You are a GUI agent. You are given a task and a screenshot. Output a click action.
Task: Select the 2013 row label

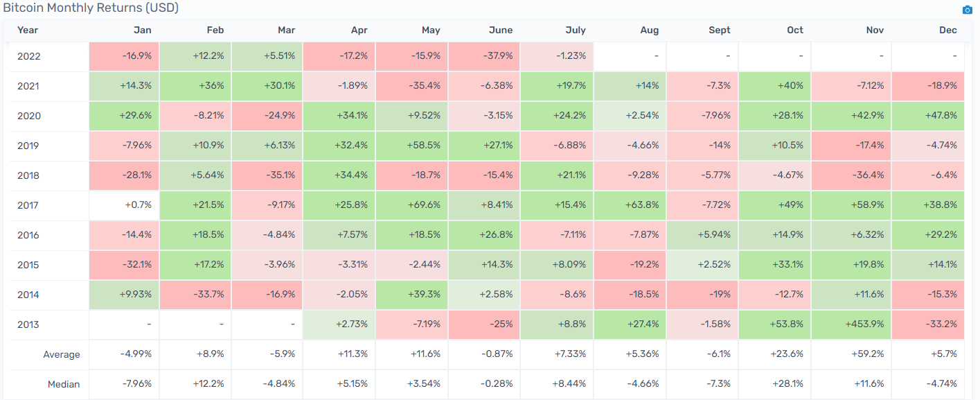click(29, 324)
